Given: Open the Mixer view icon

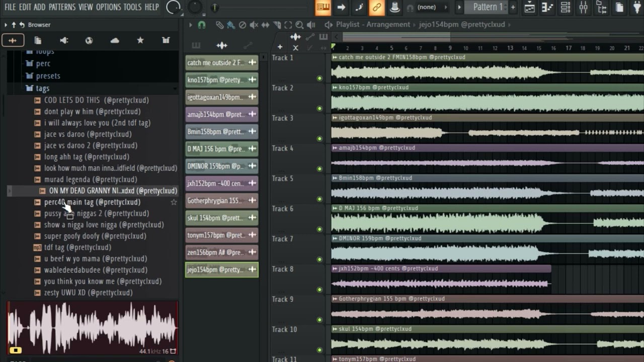Looking at the screenshot, I should tap(584, 7).
